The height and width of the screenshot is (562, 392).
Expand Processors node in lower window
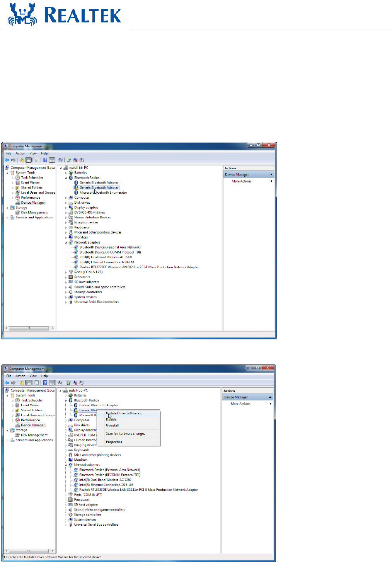66,500
